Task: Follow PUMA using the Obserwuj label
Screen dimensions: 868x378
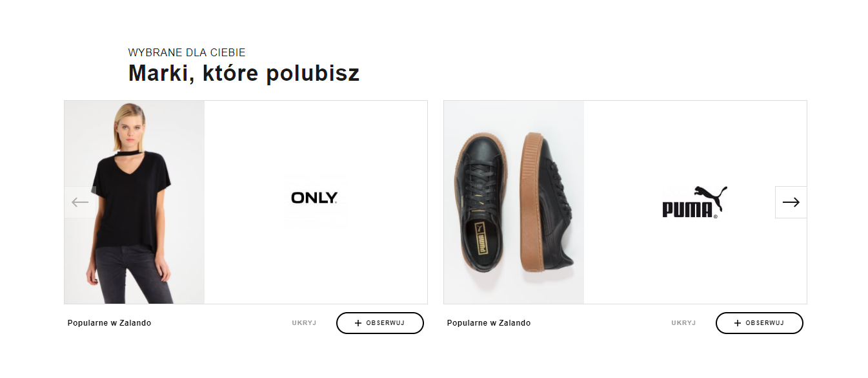Action: click(765, 323)
